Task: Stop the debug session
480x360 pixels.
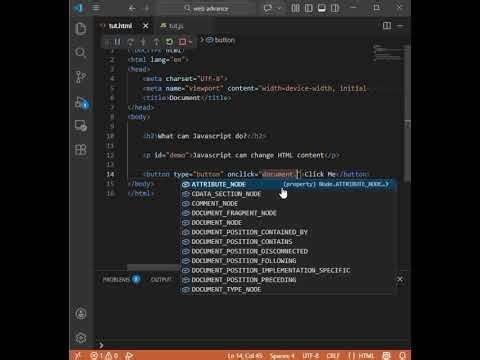Action: [x=182, y=42]
